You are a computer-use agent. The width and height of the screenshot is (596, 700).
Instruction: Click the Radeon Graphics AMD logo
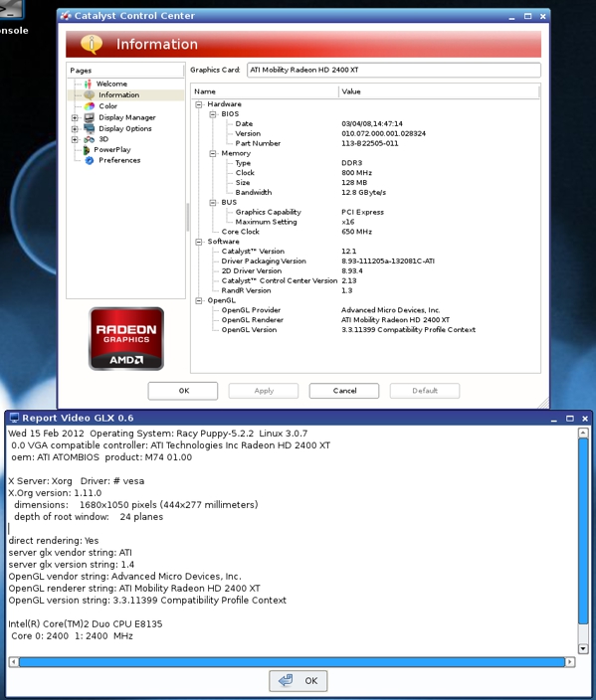(x=126, y=338)
